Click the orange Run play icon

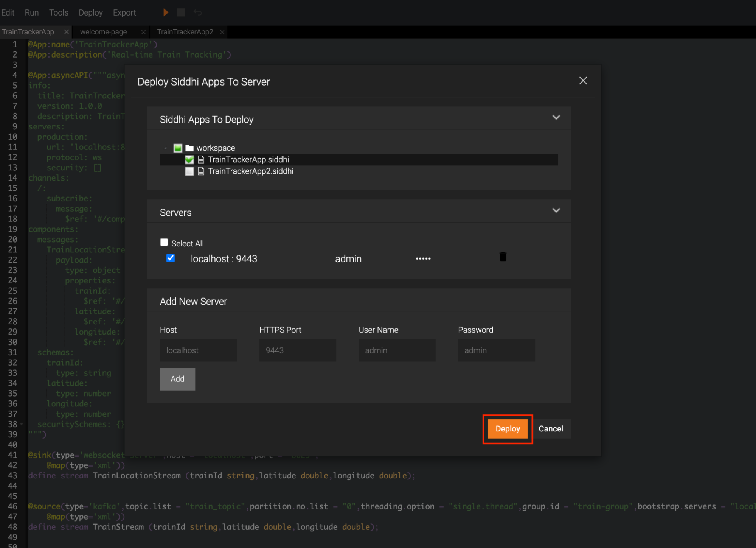(x=166, y=12)
